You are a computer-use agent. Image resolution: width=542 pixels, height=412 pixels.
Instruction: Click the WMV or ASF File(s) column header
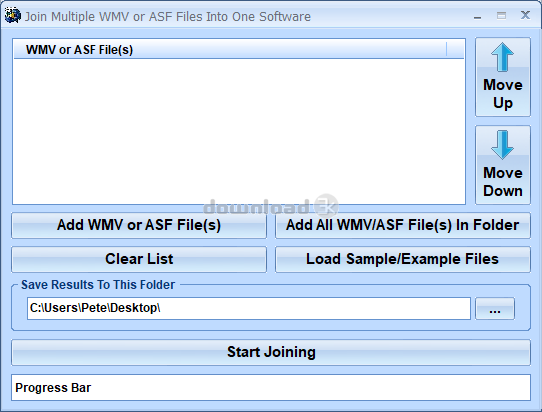(x=230, y=49)
